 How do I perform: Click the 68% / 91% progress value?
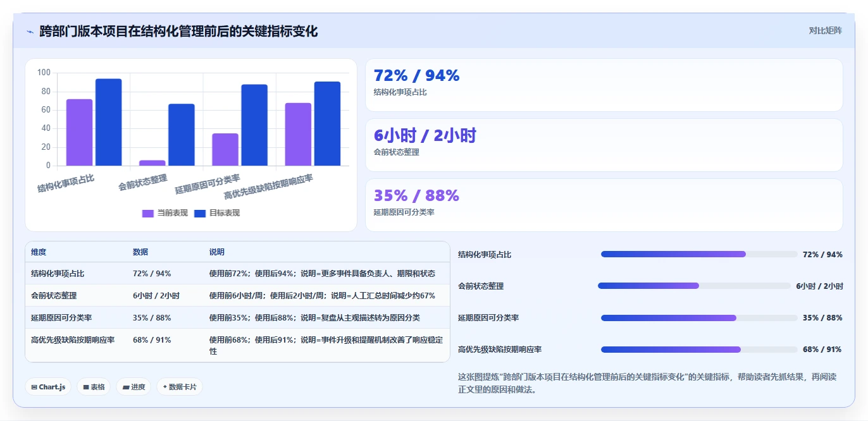click(822, 349)
